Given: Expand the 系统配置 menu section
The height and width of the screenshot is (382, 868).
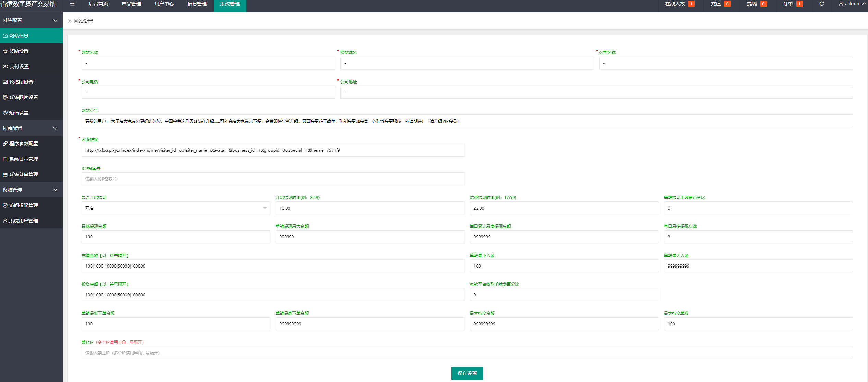Looking at the screenshot, I should pyautogui.click(x=31, y=21).
